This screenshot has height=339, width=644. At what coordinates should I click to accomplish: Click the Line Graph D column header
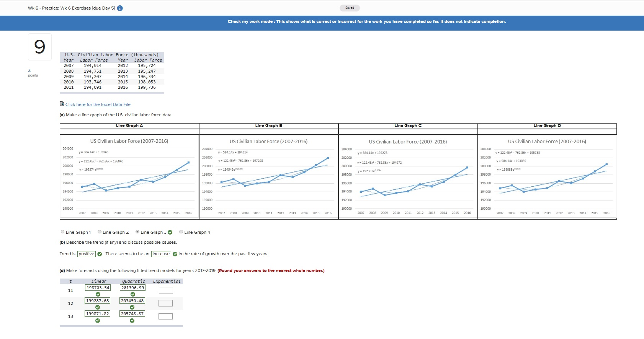click(x=547, y=126)
